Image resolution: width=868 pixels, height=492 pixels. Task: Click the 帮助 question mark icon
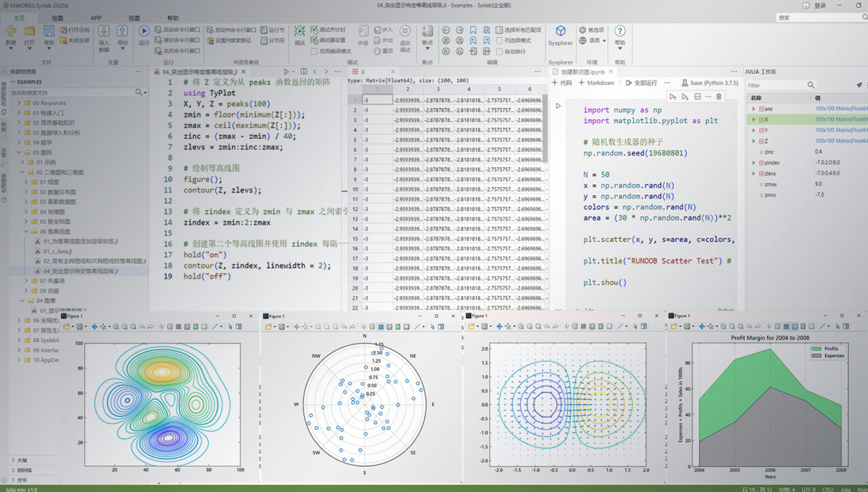pos(620,30)
